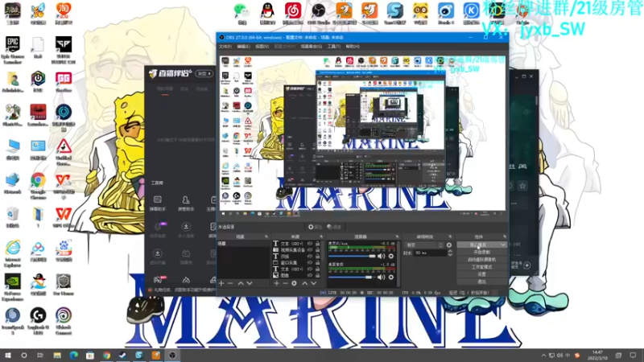Open 设置 settings button in Controls
The height and width of the screenshot is (362, 644).
coord(481,274)
